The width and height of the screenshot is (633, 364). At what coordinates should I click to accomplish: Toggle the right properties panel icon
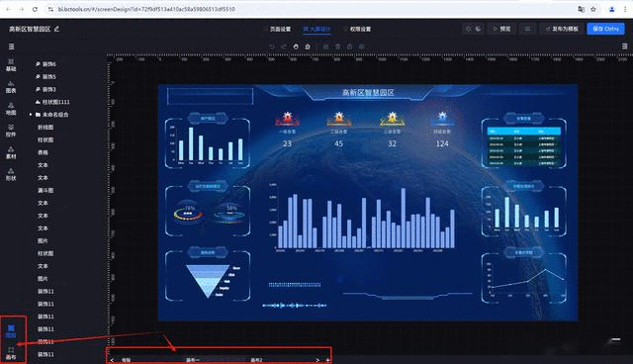click(x=624, y=46)
